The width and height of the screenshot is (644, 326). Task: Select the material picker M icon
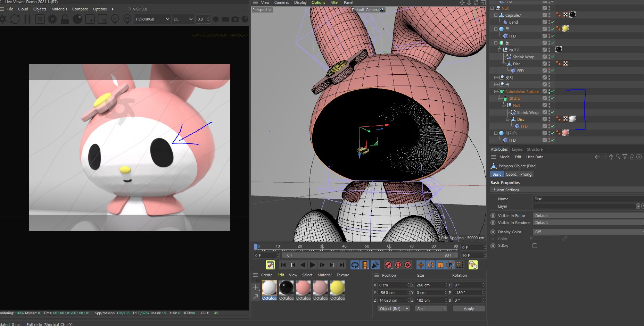click(127, 19)
